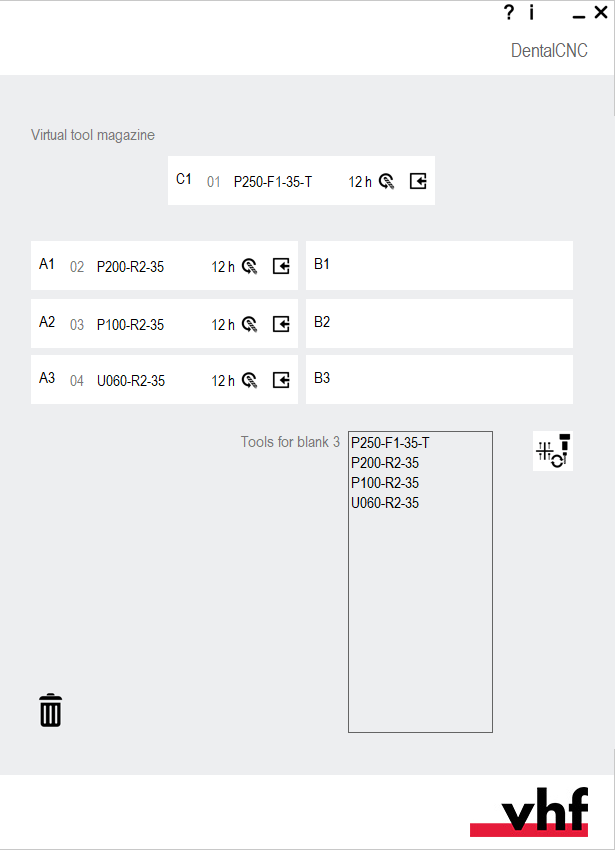Eject the tool from slot A1

[x=281, y=267]
